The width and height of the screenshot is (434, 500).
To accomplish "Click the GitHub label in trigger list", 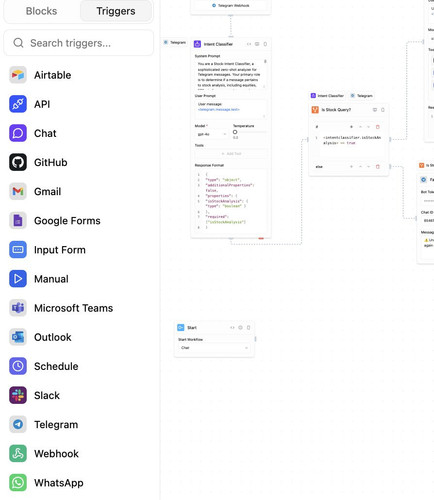I will coord(51,162).
